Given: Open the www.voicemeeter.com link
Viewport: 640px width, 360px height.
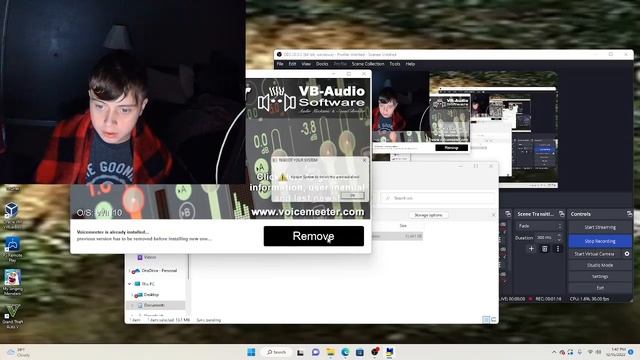Looking at the screenshot, I should point(307,212).
